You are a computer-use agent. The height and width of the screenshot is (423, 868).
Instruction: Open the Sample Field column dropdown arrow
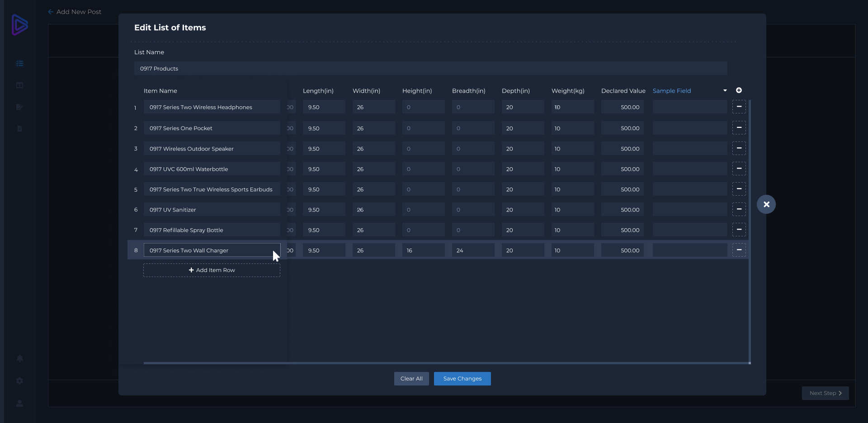pos(725,90)
